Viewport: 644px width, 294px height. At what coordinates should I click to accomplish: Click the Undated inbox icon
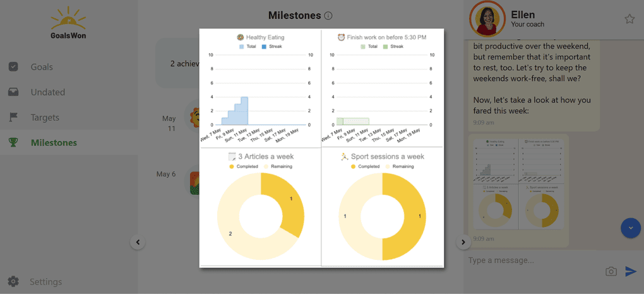click(13, 92)
